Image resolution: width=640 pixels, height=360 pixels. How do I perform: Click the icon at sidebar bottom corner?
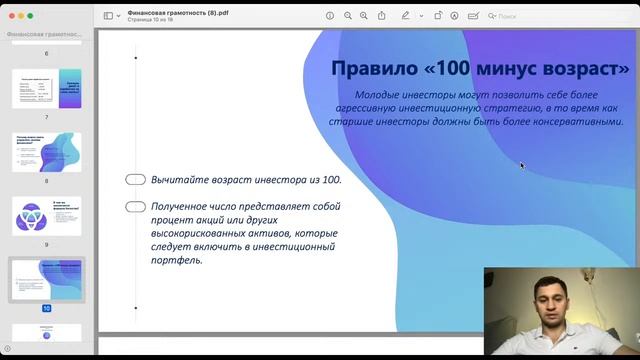(x=7, y=349)
